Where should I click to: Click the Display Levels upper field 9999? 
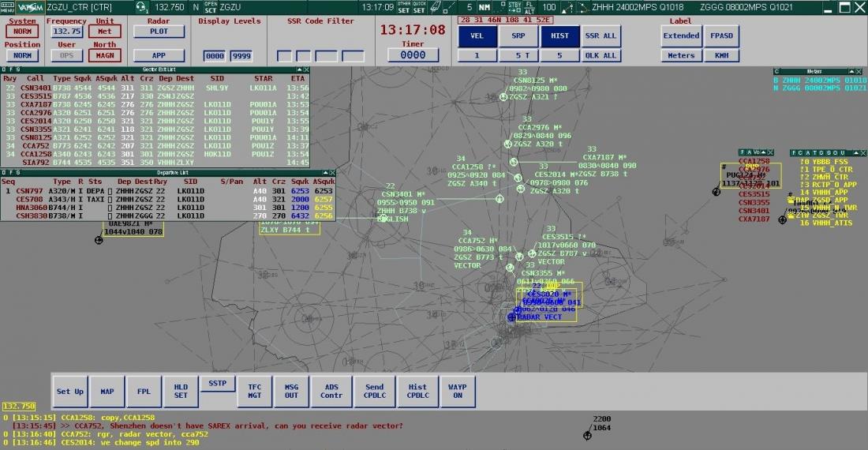click(x=241, y=55)
